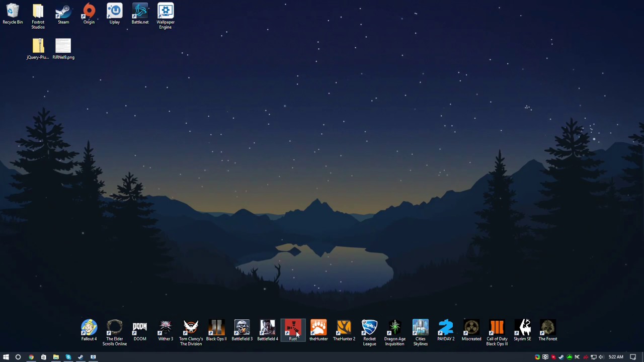
Task: Launch Cities Skylines
Action: click(x=420, y=328)
